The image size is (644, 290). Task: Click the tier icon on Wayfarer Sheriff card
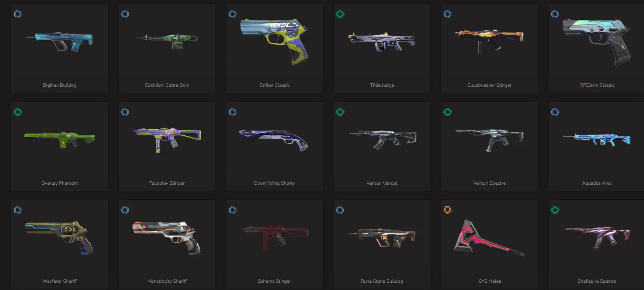(18, 210)
